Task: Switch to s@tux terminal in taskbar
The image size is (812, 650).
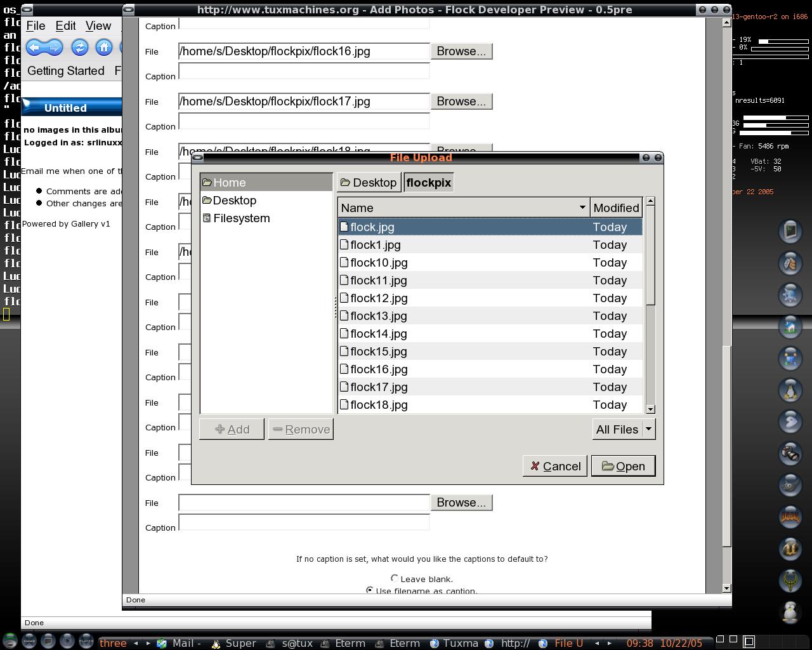Action: [290, 643]
